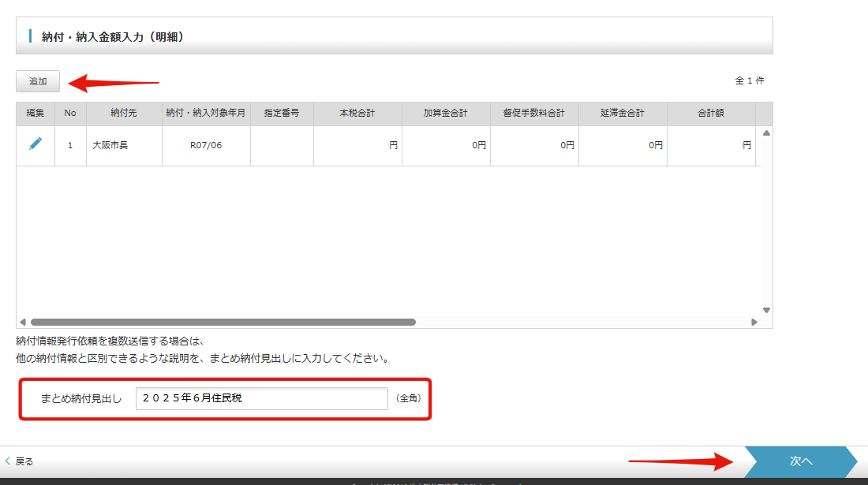The image size is (868, 485).
Task: Click the 追加 (Add) button
Action: 38,81
